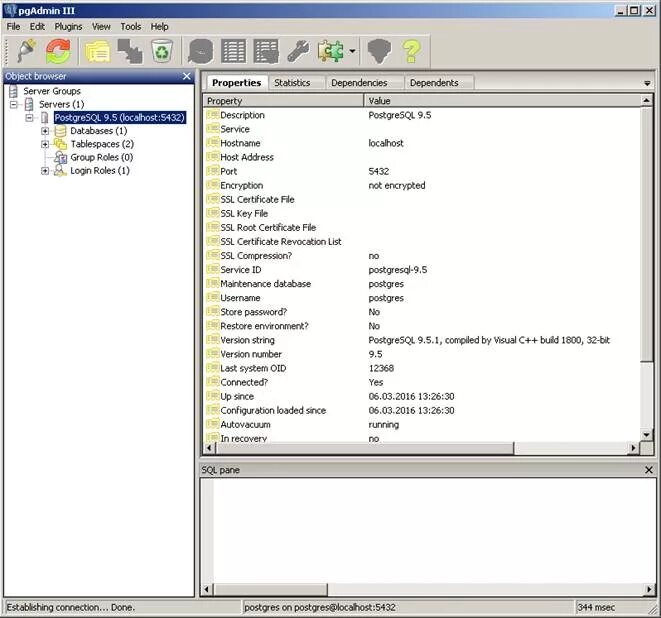Image resolution: width=661 pixels, height=618 pixels.
Task: Open the Edit menu
Action: tap(37, 27)
